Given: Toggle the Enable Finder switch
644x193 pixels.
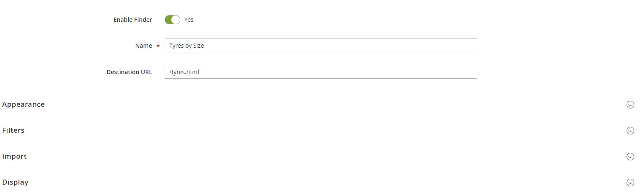Looking at the screenshot, I should 172,20.
